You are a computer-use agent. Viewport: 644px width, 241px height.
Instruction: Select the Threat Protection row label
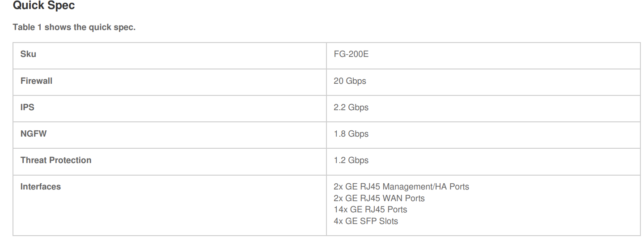[x=56, y=160]
